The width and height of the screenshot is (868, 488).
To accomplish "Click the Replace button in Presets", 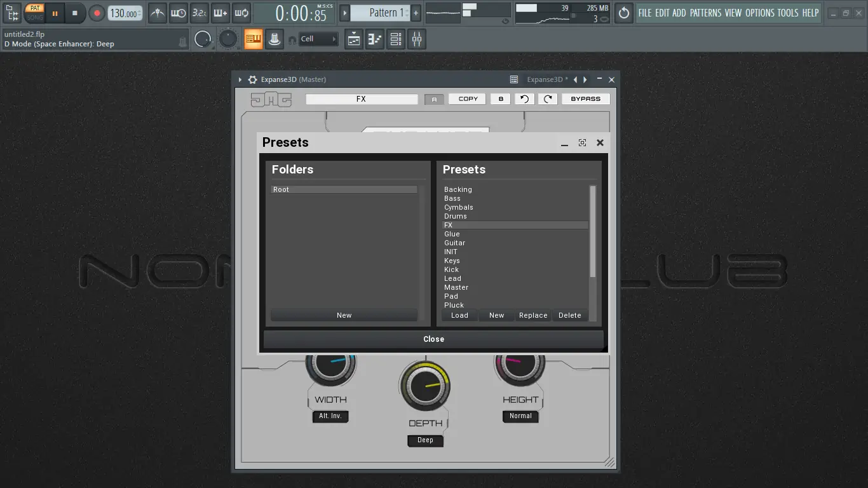I will [533, 315].
